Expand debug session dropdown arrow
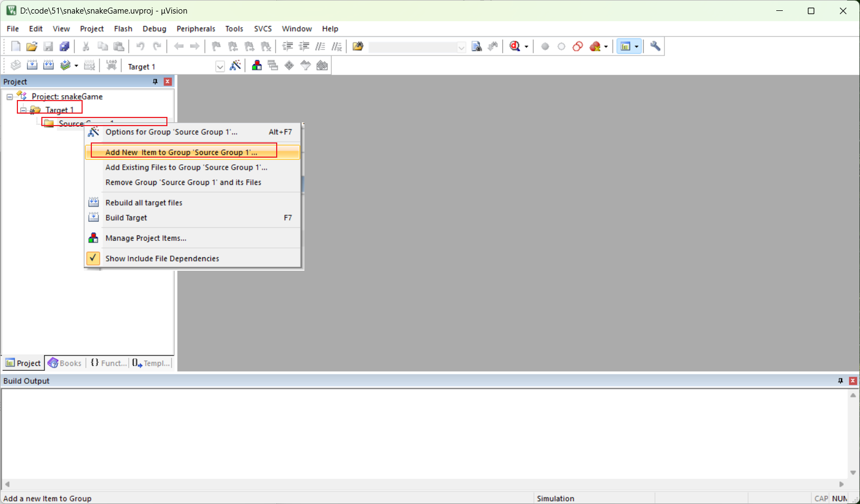Screen dimensions: 860x504 click(526, 47)
